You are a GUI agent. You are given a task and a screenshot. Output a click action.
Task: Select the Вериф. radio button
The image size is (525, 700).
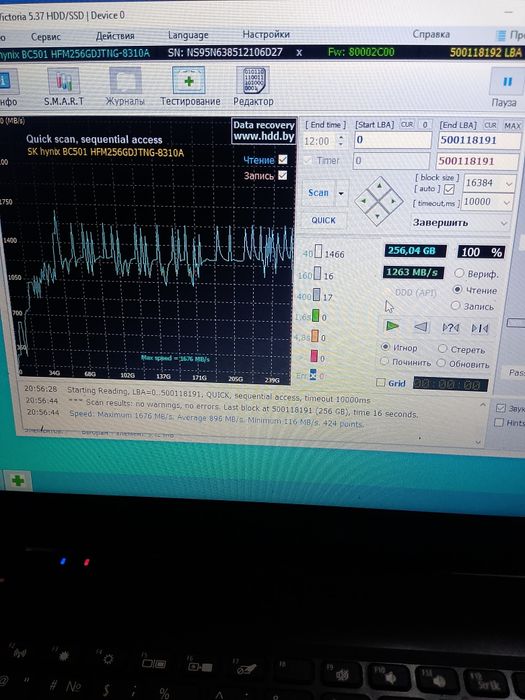459,273
